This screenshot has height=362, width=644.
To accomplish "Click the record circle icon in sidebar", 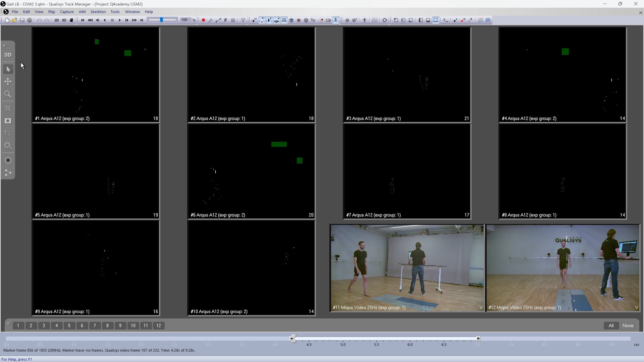I will tap(8, 160).
